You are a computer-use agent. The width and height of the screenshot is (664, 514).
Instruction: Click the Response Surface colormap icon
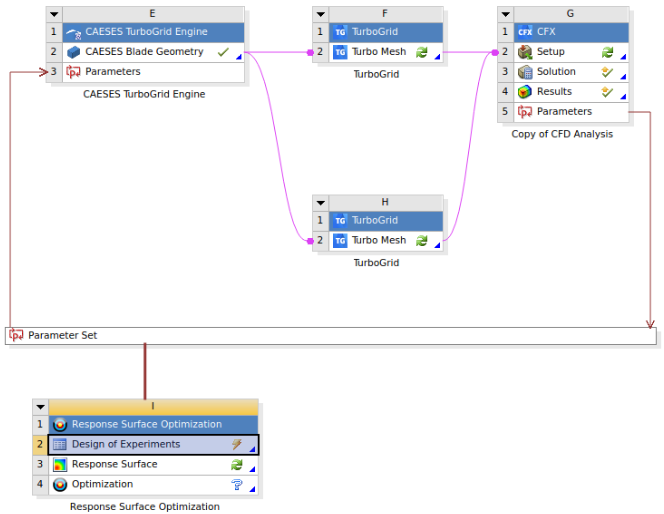point(60,464)
